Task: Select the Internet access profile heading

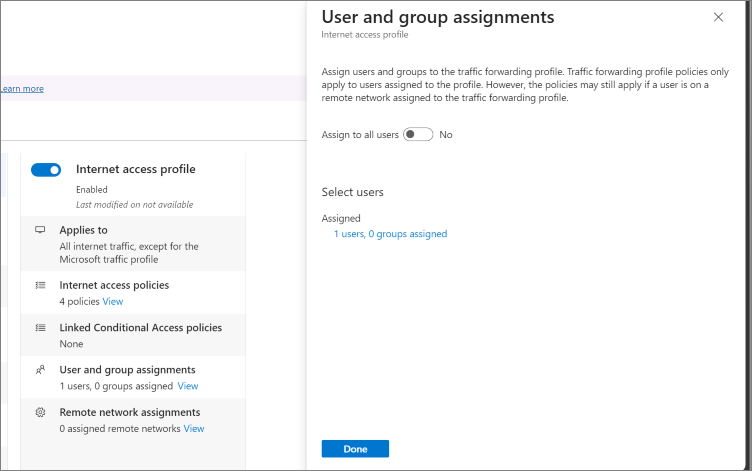Action: coord(136,169)
